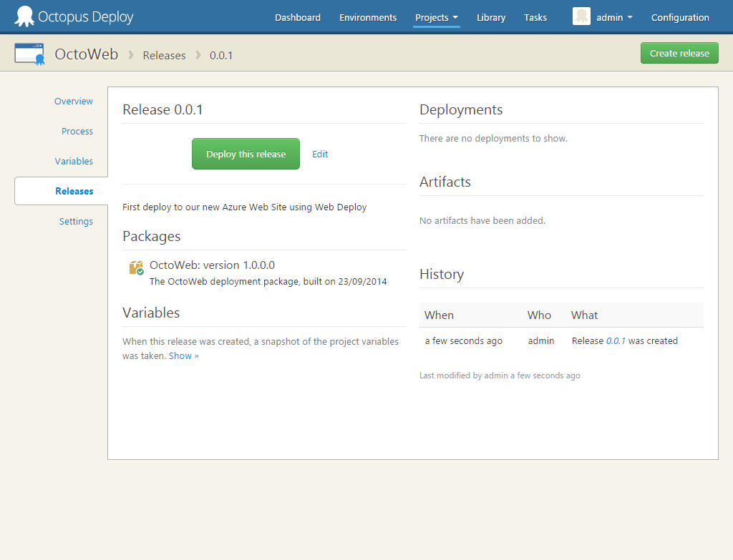The height and width of the screenshot is (560, 733).
Task: Switch to the Process tab
Action: pyautogui.click(x=77, y=131)
